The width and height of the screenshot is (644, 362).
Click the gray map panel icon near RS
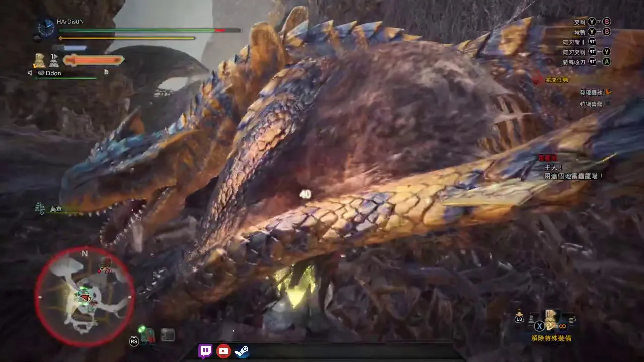click(168, 335)
